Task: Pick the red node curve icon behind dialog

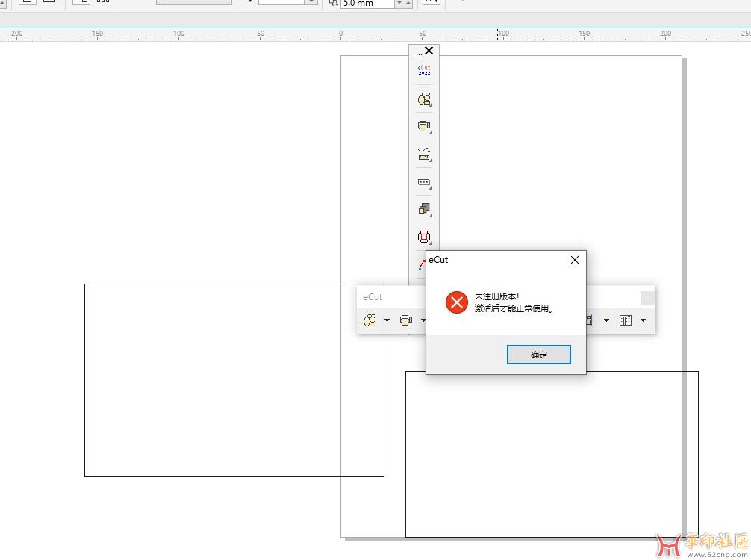Action: pos(422,264)
